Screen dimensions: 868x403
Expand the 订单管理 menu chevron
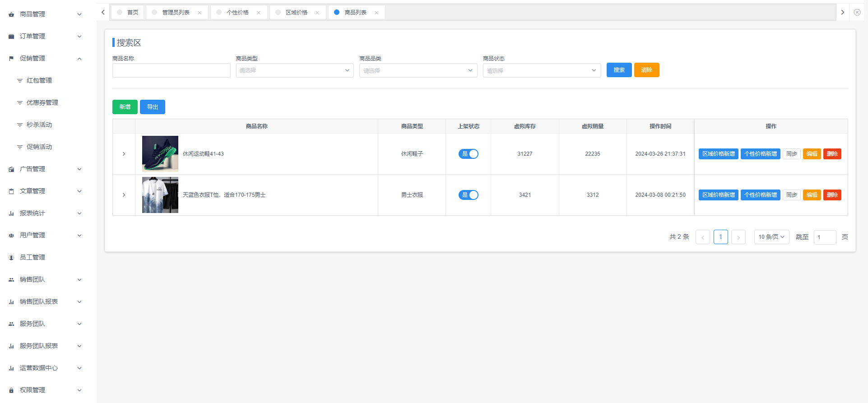click(x=79, y=37)
